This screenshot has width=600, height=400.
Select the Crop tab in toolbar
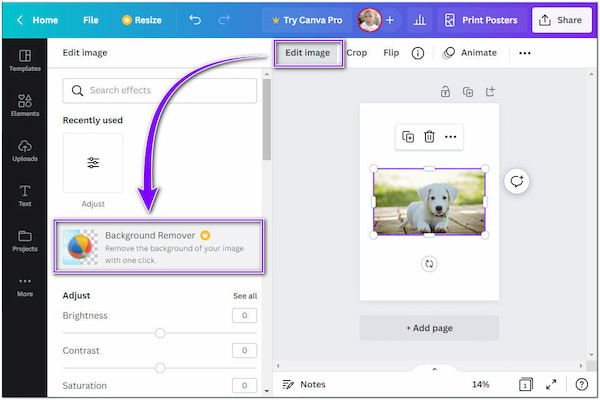click(356, 53)
